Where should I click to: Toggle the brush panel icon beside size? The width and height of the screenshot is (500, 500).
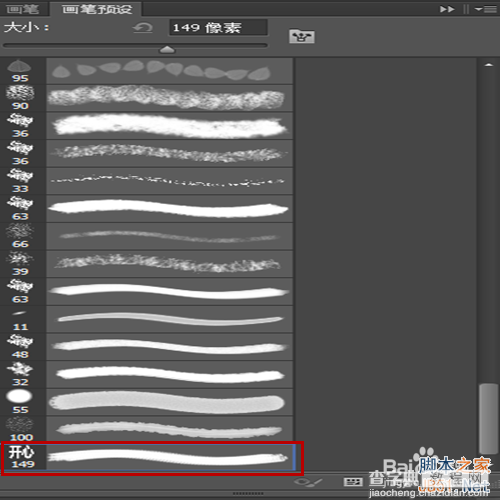click(302, 36)
